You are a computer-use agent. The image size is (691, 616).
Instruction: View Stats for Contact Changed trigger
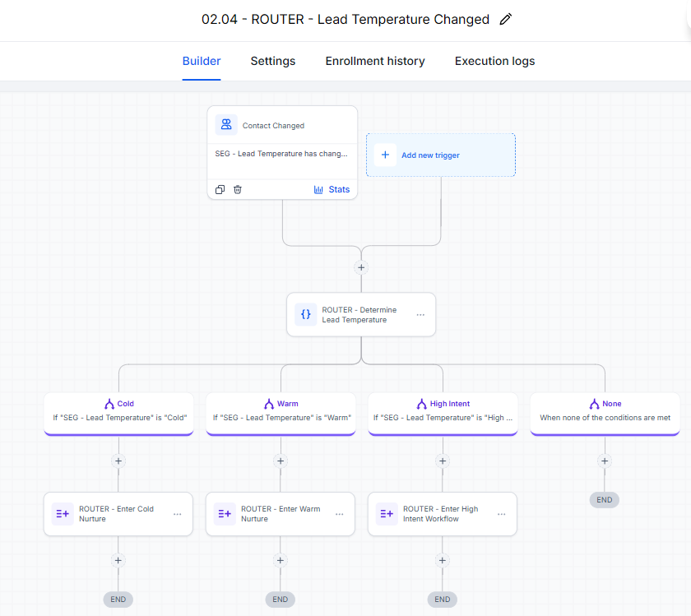click(332, 189)
